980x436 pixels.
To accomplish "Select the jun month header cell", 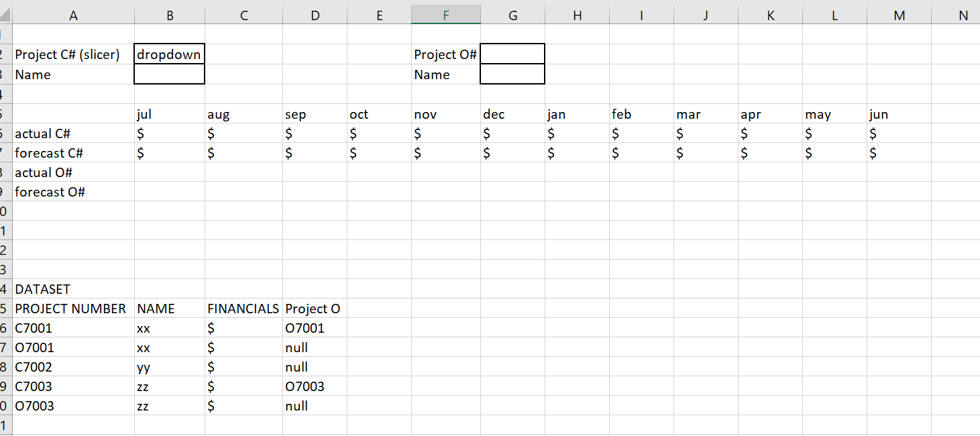I will [x=900, y=114].
